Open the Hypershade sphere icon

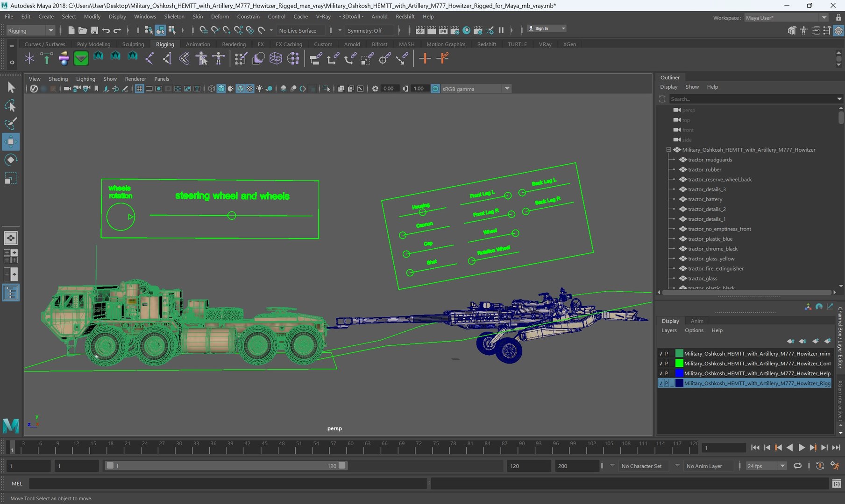point(466,30)
